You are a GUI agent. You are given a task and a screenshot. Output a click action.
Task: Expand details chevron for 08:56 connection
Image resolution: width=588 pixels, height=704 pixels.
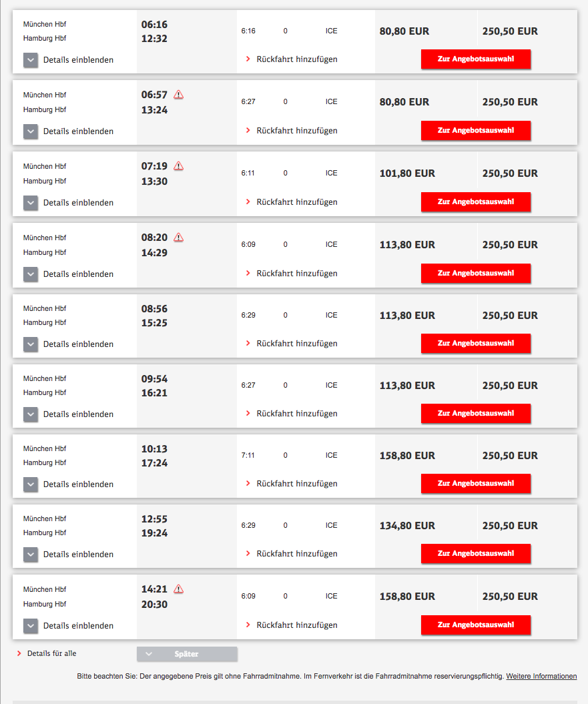click(x=31, y=344)
